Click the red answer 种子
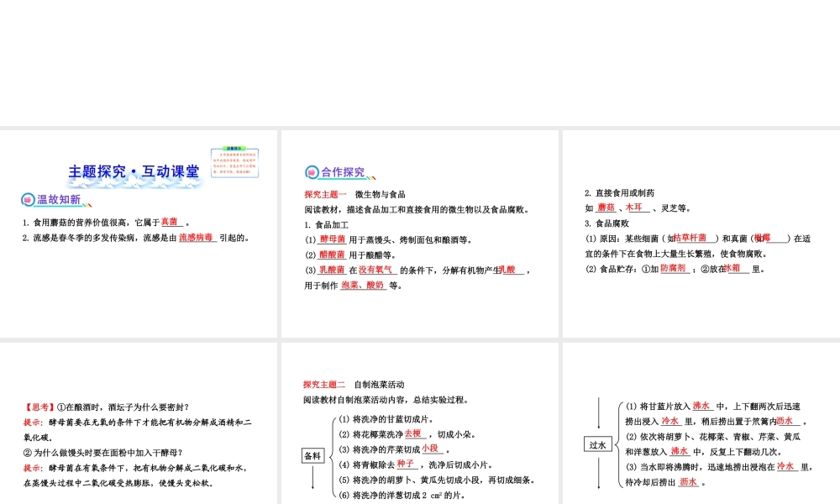 (x=406, y=464)
